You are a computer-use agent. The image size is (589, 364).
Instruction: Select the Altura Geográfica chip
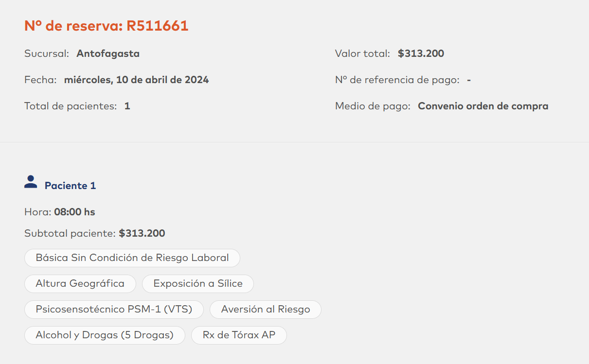pos(80,284)
